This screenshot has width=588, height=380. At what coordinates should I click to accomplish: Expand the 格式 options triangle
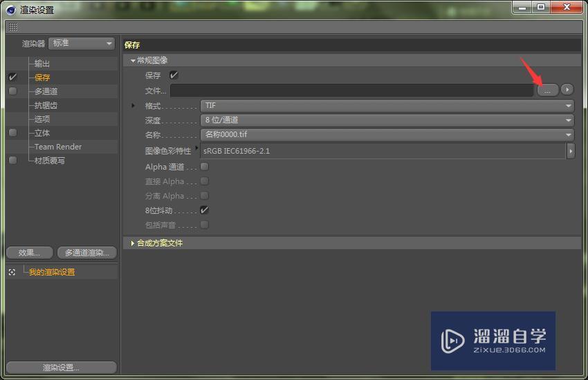point(133,106)
